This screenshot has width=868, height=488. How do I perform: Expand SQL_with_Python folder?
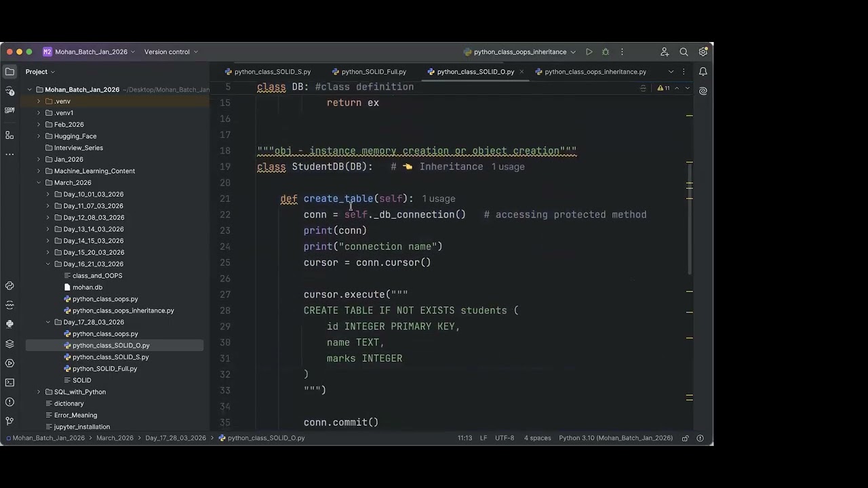tap(39, 392)
